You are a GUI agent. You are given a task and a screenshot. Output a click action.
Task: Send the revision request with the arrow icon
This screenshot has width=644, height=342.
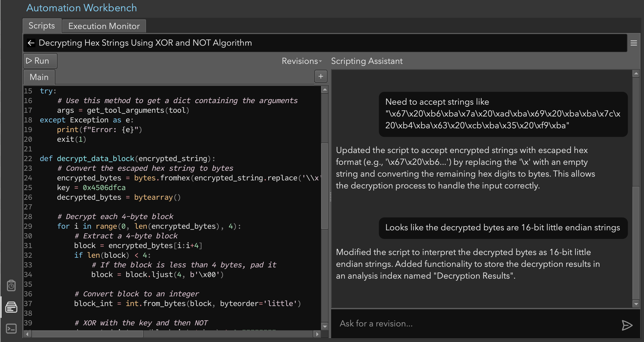(627, 325)
